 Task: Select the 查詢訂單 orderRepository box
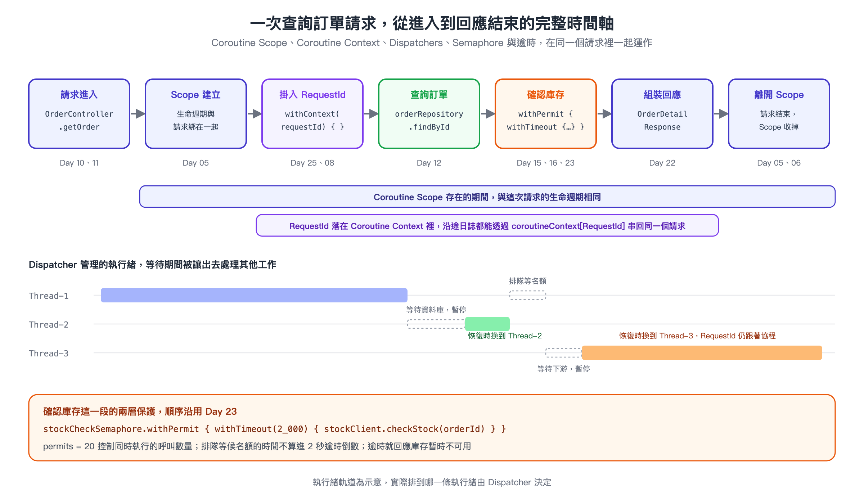pos(429,114)
